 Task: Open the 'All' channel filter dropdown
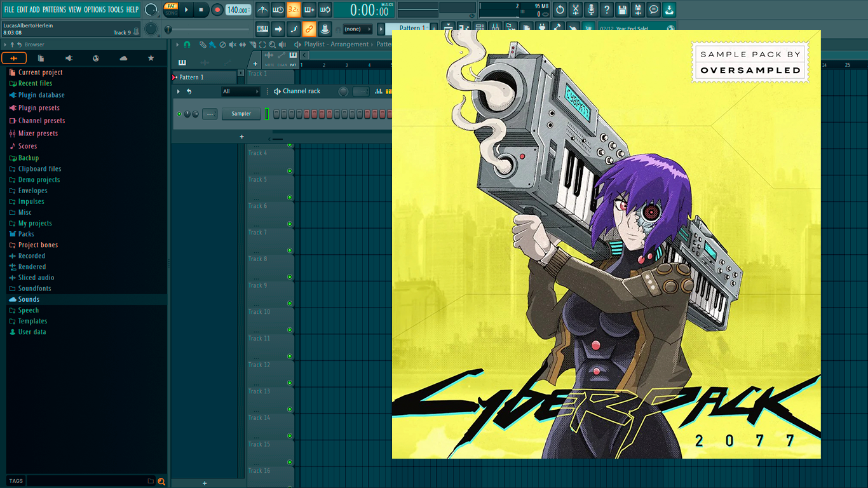coord(241,91)
